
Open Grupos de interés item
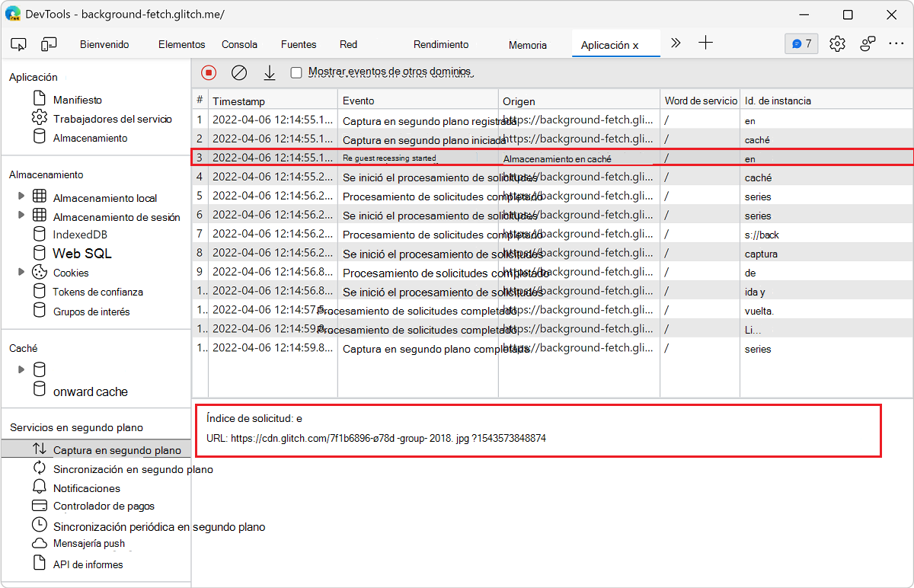[91, 312]
